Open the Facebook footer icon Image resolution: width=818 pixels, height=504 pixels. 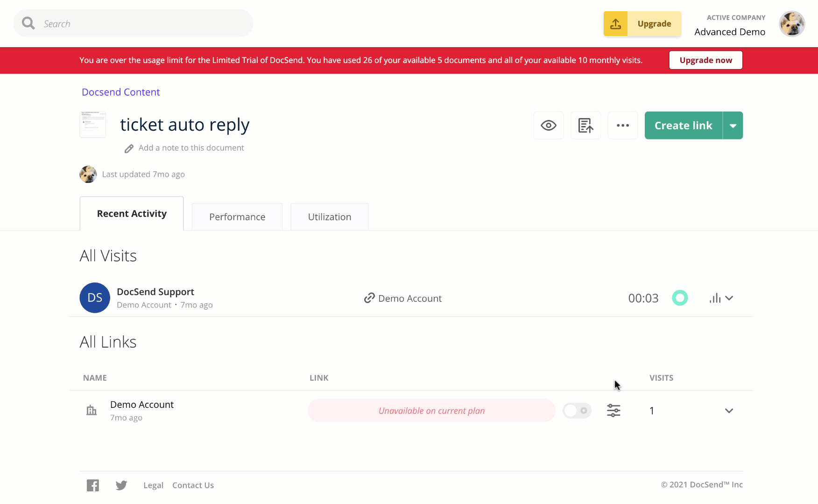93,485
